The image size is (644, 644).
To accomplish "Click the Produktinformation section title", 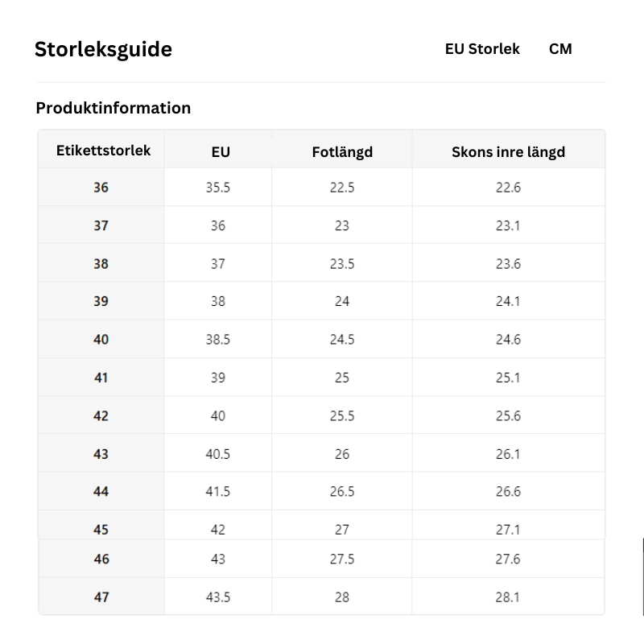I will click(x=114, y=108).
